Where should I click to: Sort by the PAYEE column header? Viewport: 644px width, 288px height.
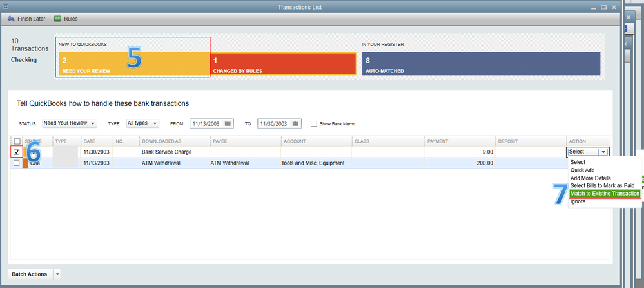click(x=245, y=141)
